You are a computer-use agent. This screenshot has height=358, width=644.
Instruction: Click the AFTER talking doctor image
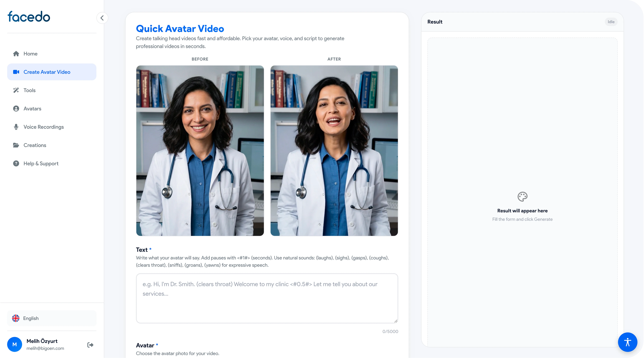pyautogui.click(x=334, y=151)
